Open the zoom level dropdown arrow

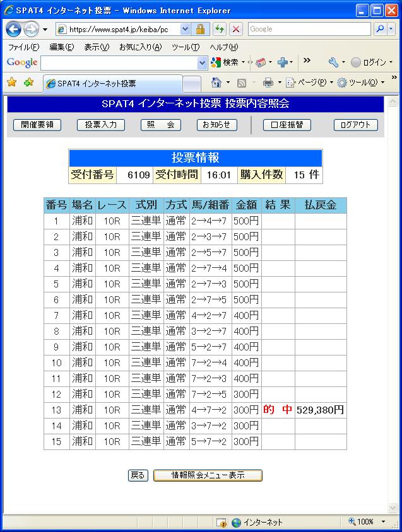pyautogui.click(x=384, y=522)
